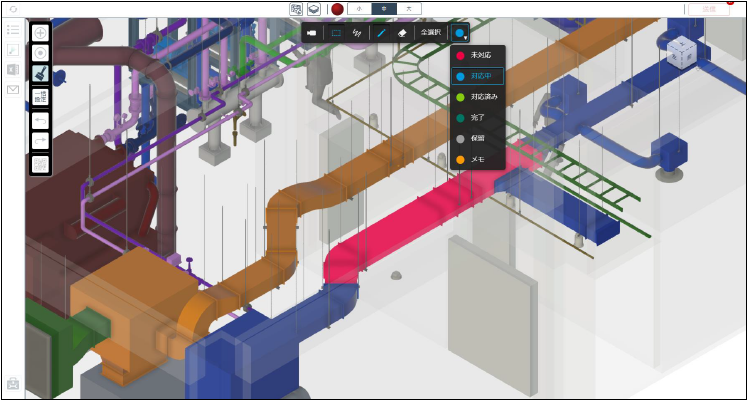Set pen size to 中 (medium)
Viewport: 749px width, 402px height.
(383, 9)
